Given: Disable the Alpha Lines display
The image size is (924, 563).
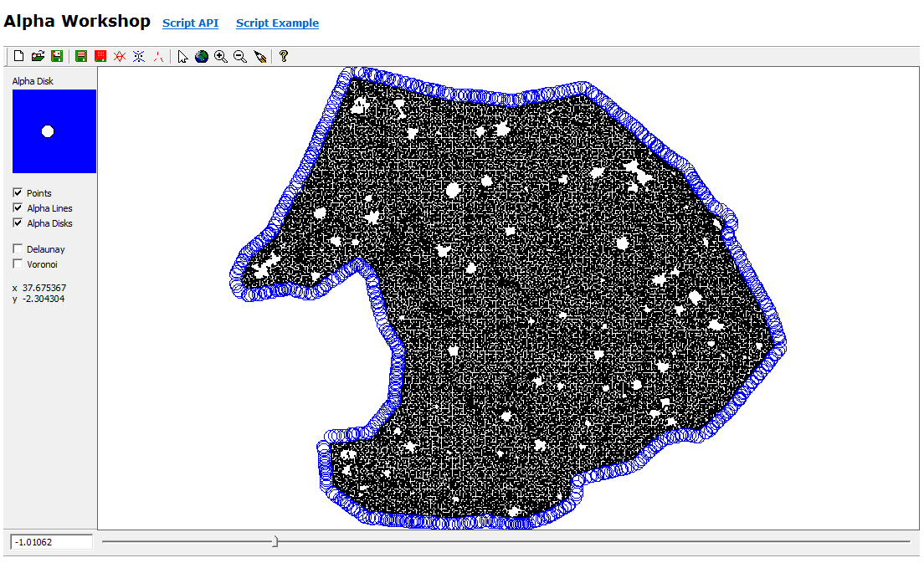Looking at the screenshot, I should [17, 207].
